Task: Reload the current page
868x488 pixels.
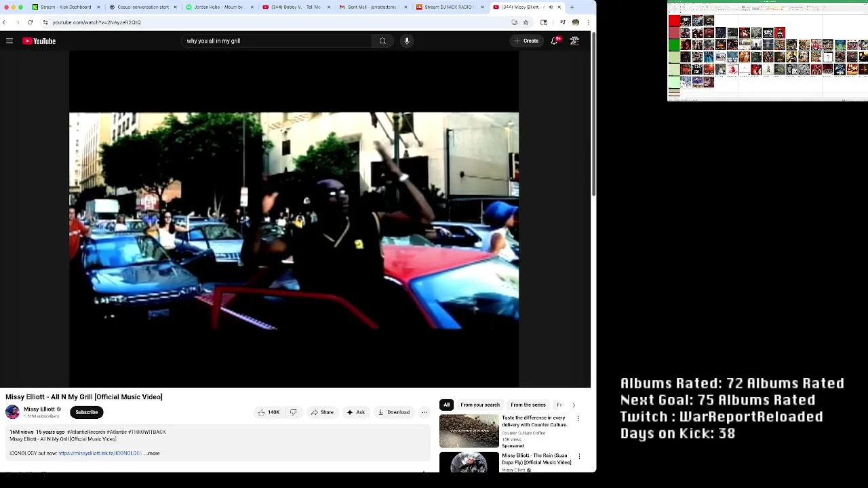Action: click(x=30, y=22)
